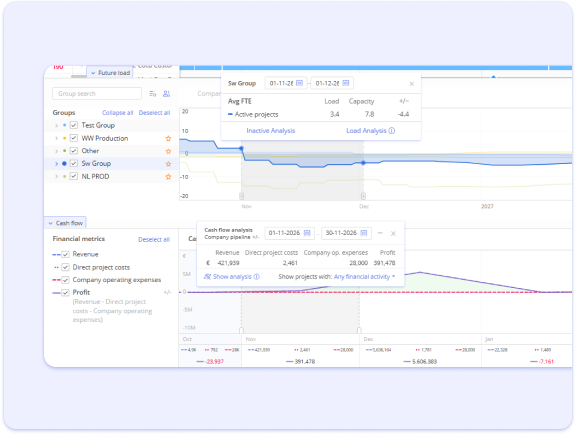Click the Active projects row in popup
The width and height of the screenshot is (576, 435).
point(321,114)
